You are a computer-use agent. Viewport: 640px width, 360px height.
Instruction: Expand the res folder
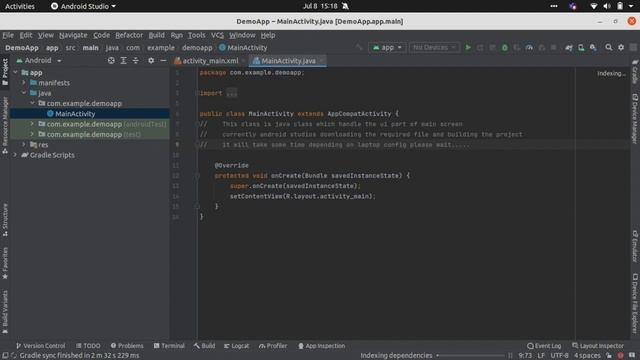point(24,144)
